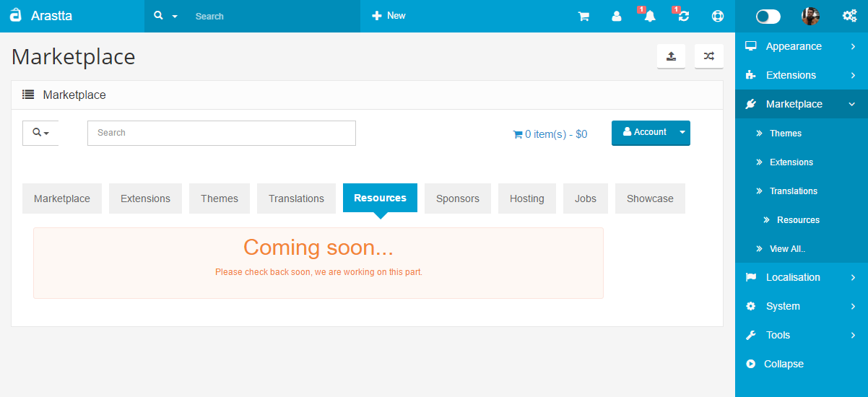Open Extensions in Marketplace submenu
The image size is (868, 397).
[x=791, y=162]
